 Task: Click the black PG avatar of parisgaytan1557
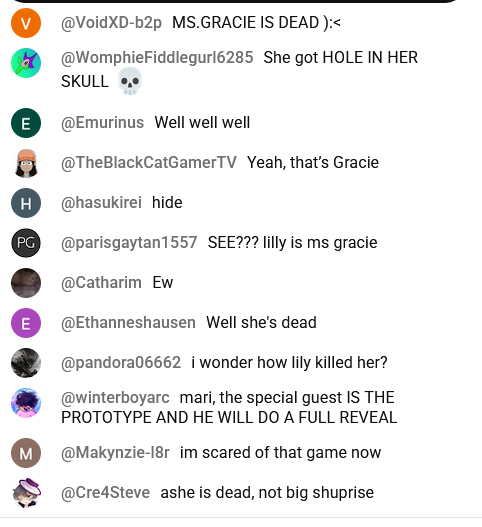click(26, 243)
